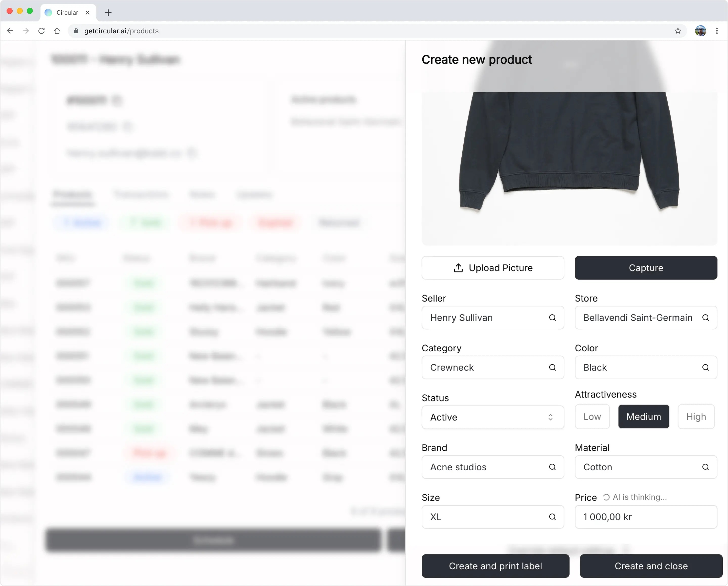Switch to the Circular browser tab

click(67, 12)
